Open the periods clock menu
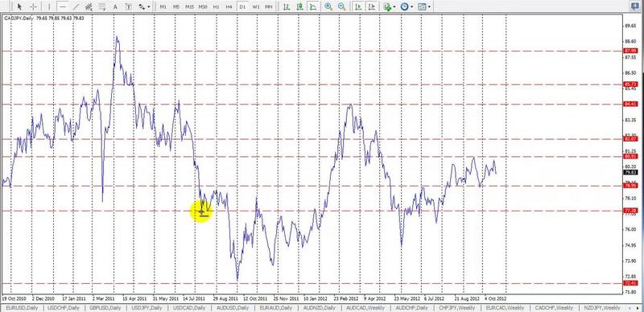The image size is (644, 312). point(405,6)
